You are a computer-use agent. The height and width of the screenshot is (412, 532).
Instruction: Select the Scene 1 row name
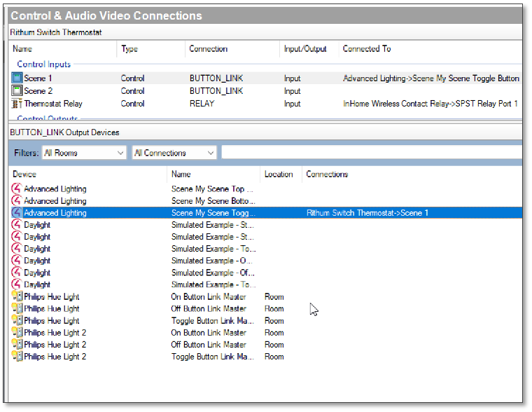38,78
